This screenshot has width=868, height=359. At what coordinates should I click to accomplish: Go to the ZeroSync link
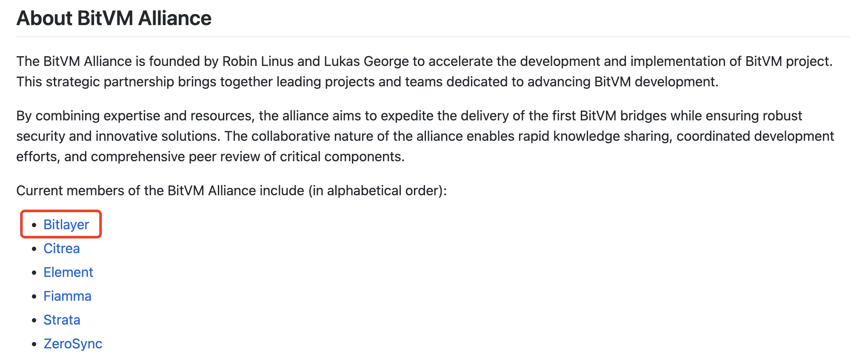coord(73,344)
